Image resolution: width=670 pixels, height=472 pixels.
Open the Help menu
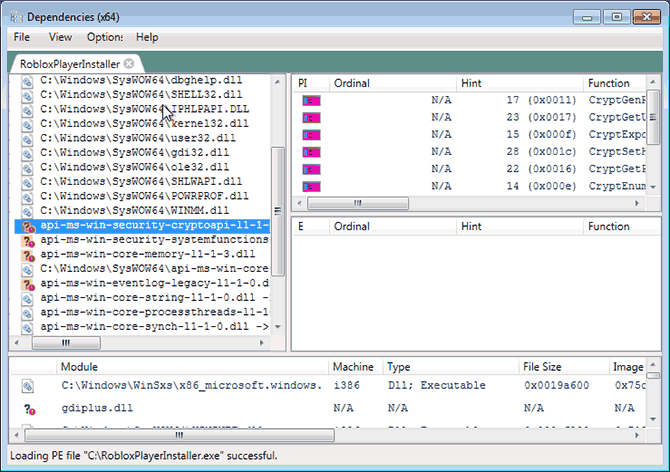tap(147, 37)
